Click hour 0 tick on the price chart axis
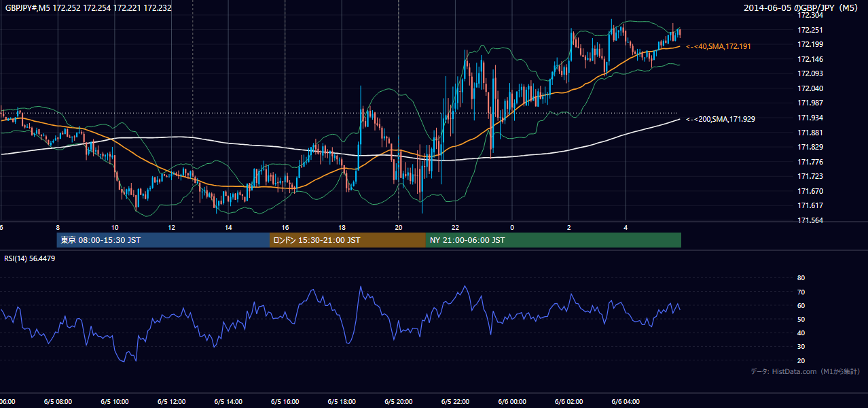The height and width of the screenshot is (408, 868). (512, 227)
